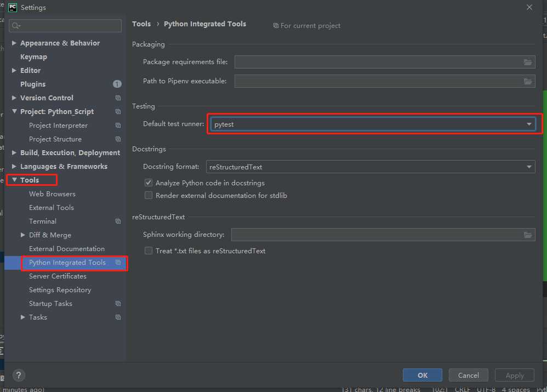Open the Default test runner dropdown
This screenshot has height=392, width=547.
click(x=373, y=124)
